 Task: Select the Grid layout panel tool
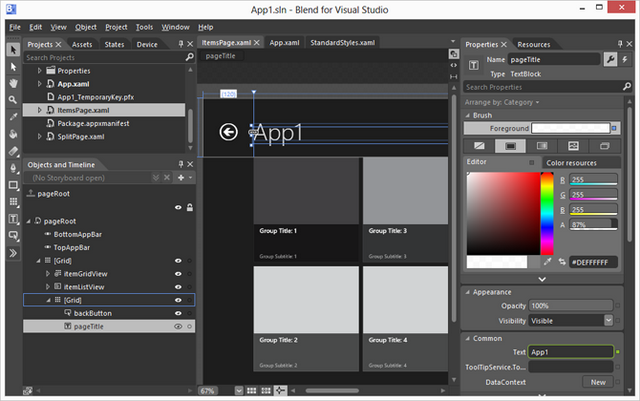tap(13, 202)
